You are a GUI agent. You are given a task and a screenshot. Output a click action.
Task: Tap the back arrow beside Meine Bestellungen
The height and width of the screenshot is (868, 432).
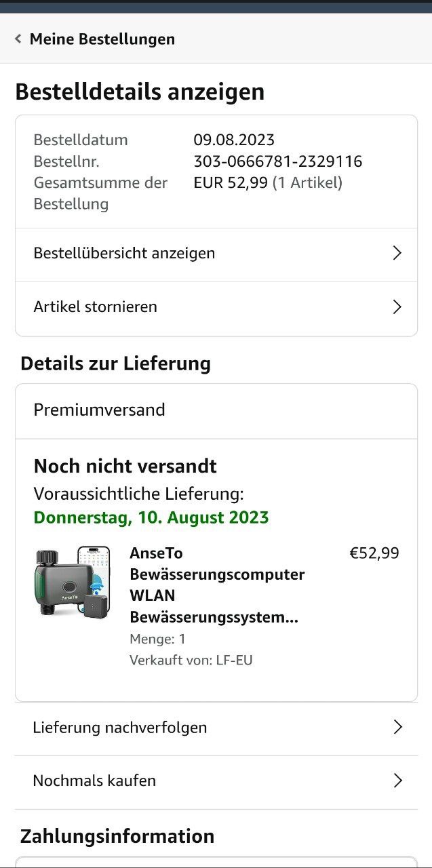pyautogui.click(x=18, y=39)
